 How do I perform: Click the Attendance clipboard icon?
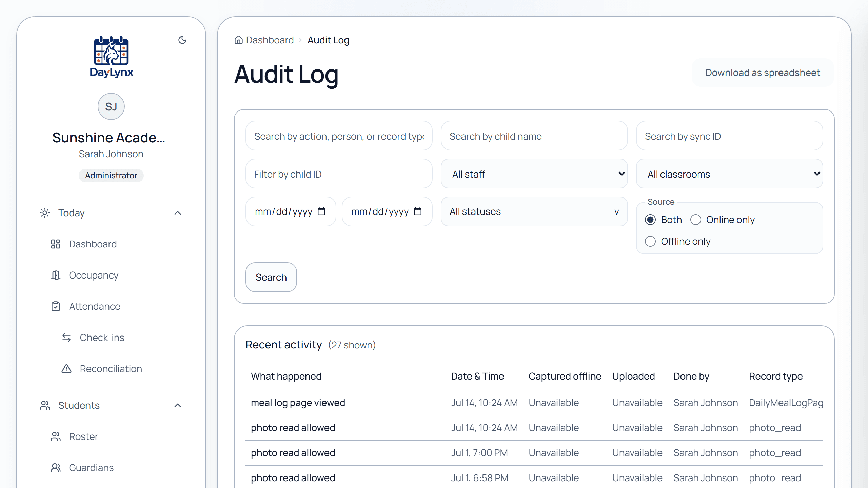[56, 306]
